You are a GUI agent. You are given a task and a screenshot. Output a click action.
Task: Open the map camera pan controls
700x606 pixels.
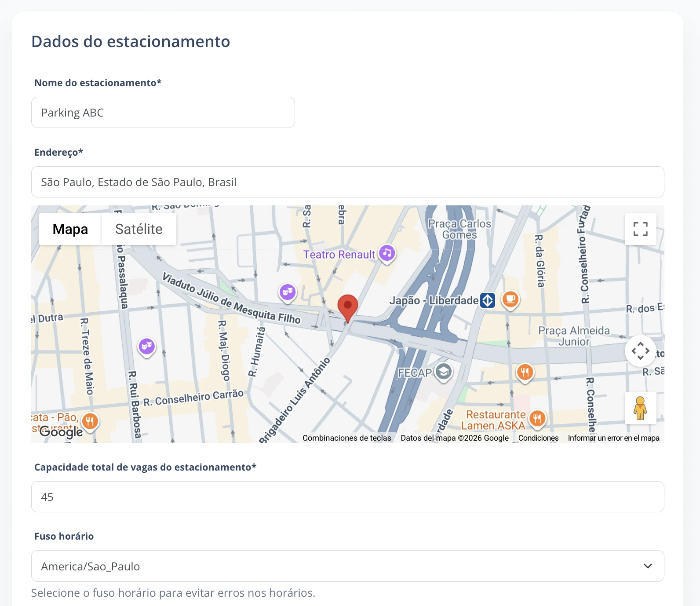pyautogui.click(x=640, y=351)
